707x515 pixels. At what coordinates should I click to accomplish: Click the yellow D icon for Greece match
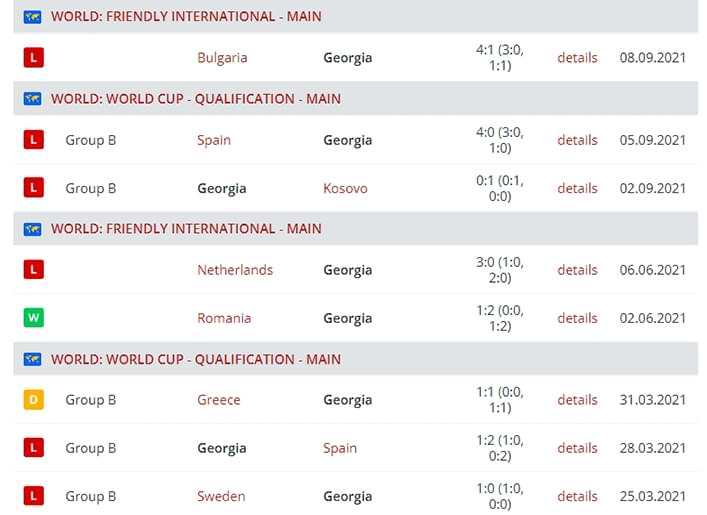33,400
